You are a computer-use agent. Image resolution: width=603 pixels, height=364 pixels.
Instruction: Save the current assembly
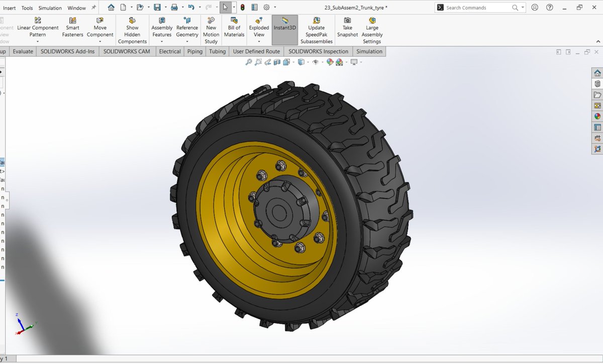[x=157, y=8]
